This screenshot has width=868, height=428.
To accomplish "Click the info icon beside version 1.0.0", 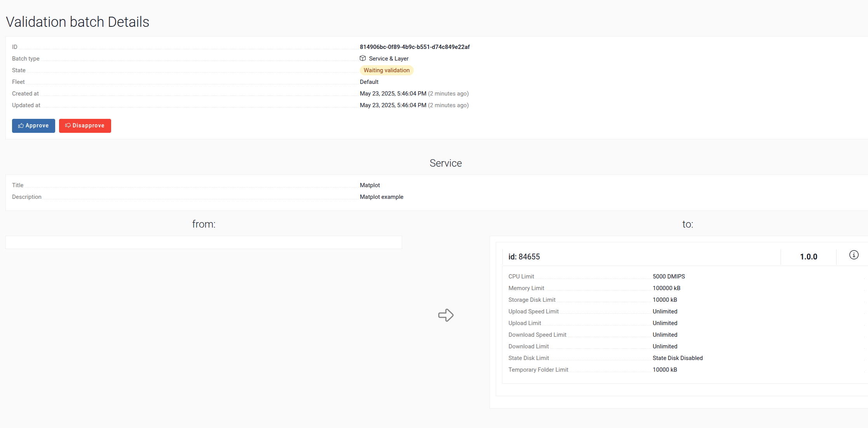I will tap(854, 255).
